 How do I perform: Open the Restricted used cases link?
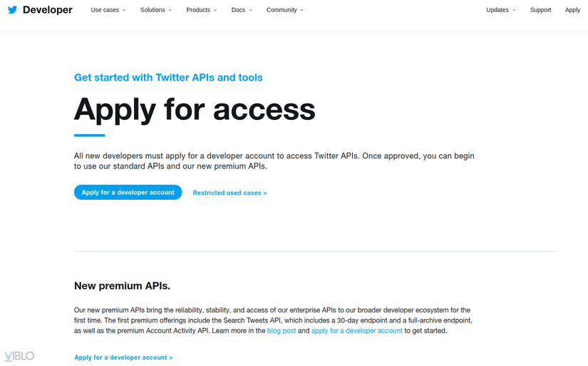tap(229, 193)
